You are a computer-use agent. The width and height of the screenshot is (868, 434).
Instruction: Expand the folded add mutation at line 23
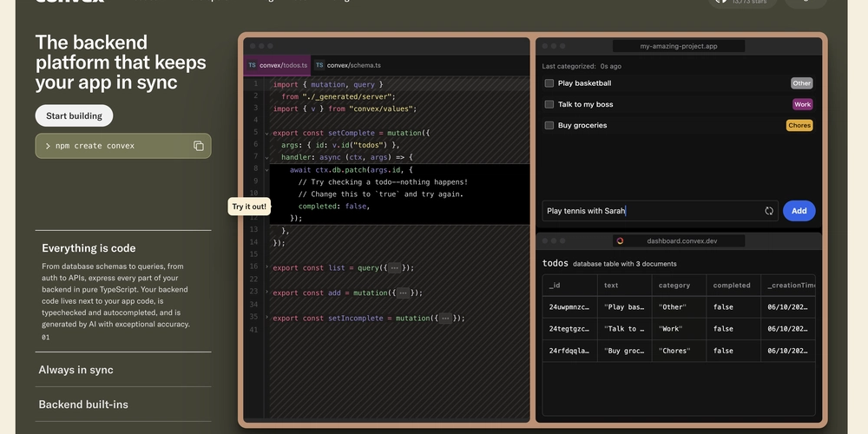[266, 292]
